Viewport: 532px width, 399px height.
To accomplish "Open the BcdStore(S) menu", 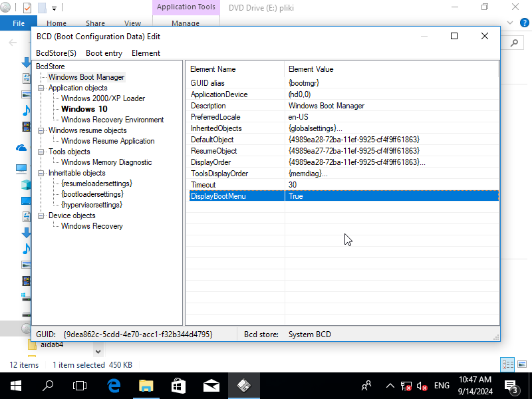I will point(56,53).
